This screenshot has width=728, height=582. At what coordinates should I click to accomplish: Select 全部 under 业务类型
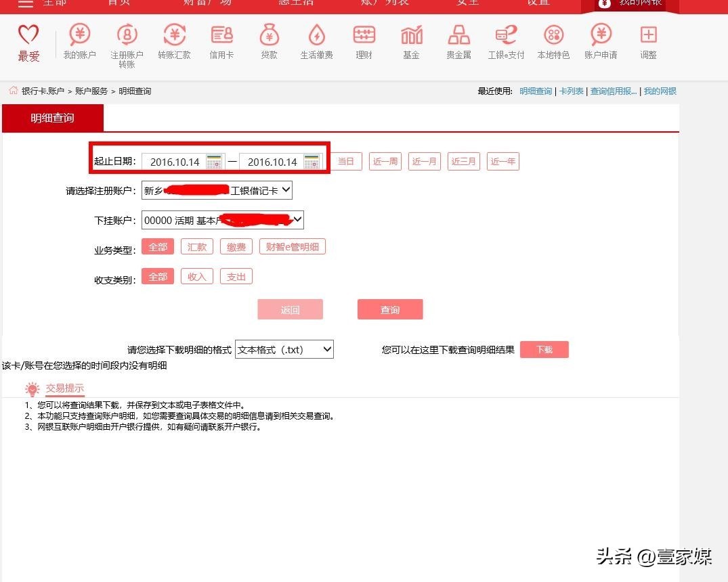[x=158, y=247]
